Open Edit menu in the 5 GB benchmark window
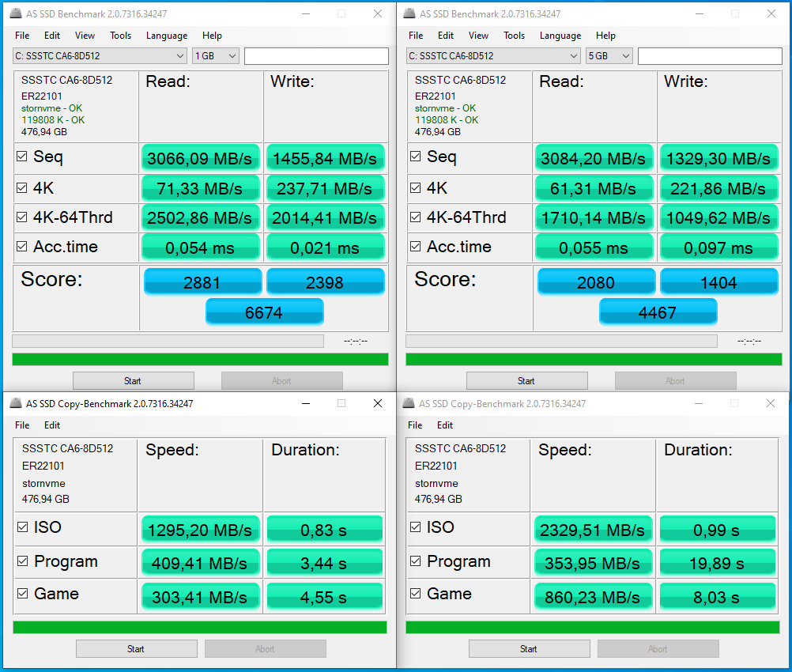This screenshot has height=672, width=792. coord(446,36)
